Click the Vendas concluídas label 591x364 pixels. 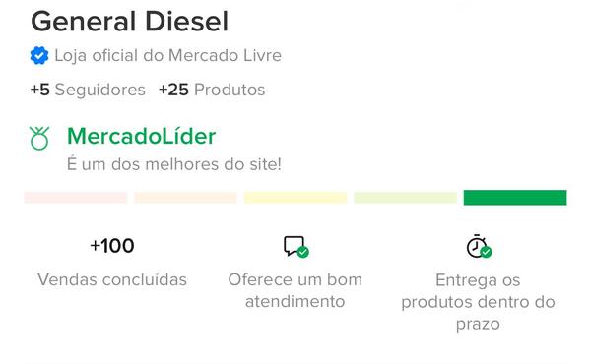(x=112, y=280)
